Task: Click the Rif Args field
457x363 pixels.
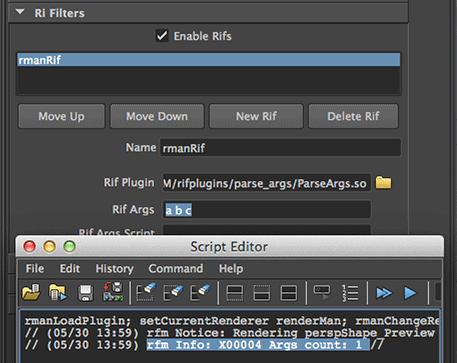Action: point(266,210)
